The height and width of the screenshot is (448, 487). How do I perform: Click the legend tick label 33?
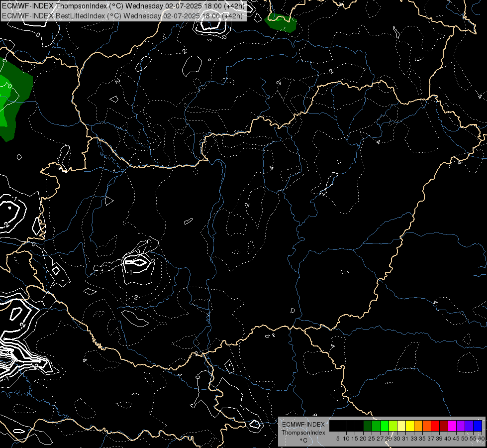[414, 439]
